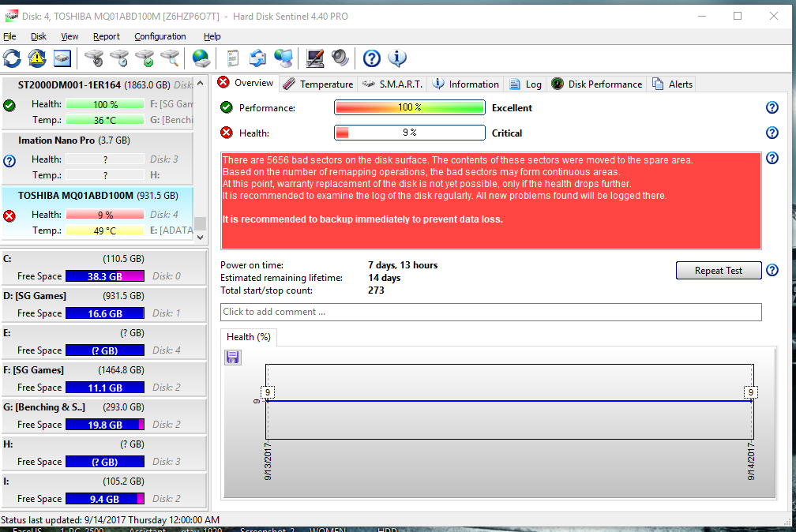
Task: Click the Hard Disk Sentinel title bar app icon
Action: click(11, 17)
